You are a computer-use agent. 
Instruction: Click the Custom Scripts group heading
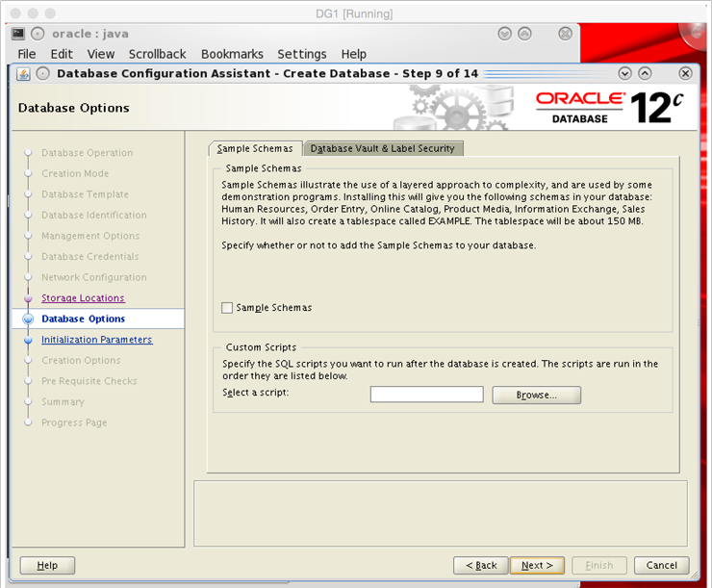(261, 347)
